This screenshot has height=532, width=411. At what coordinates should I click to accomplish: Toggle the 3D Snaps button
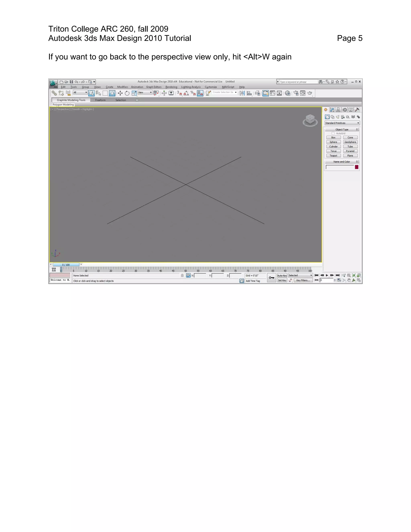(179, 93)
